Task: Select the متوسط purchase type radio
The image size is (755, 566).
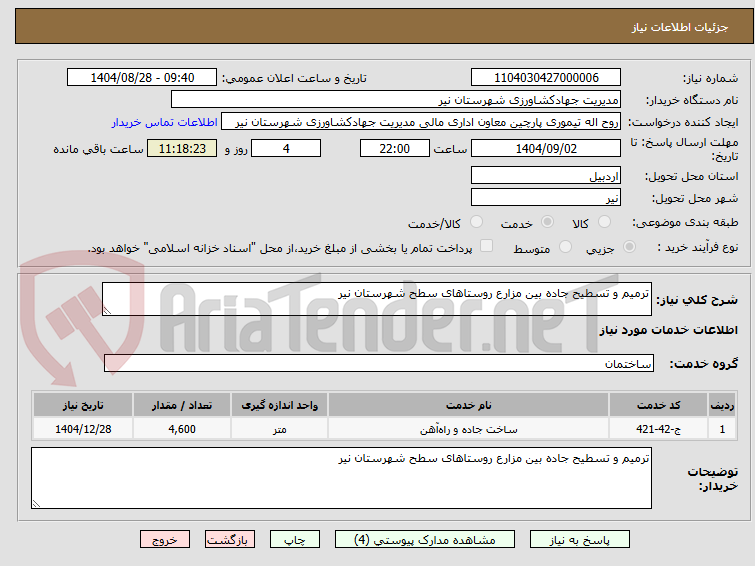Action: pyautogui.click(x=565, y=247)
